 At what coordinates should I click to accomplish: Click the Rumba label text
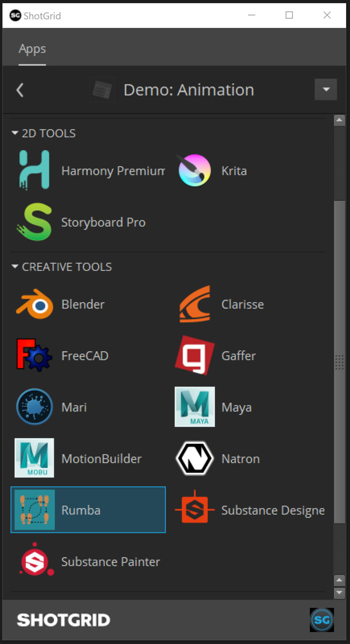(x=81, y=510)
